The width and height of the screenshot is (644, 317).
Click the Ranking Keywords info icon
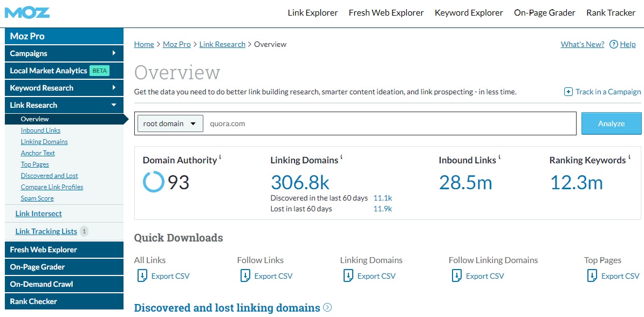629,157
